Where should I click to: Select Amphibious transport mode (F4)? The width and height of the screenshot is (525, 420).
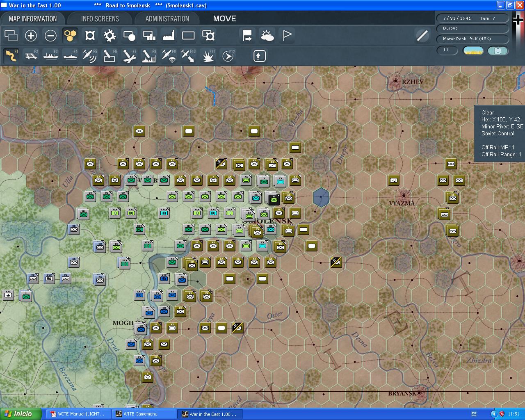point(70,56)
